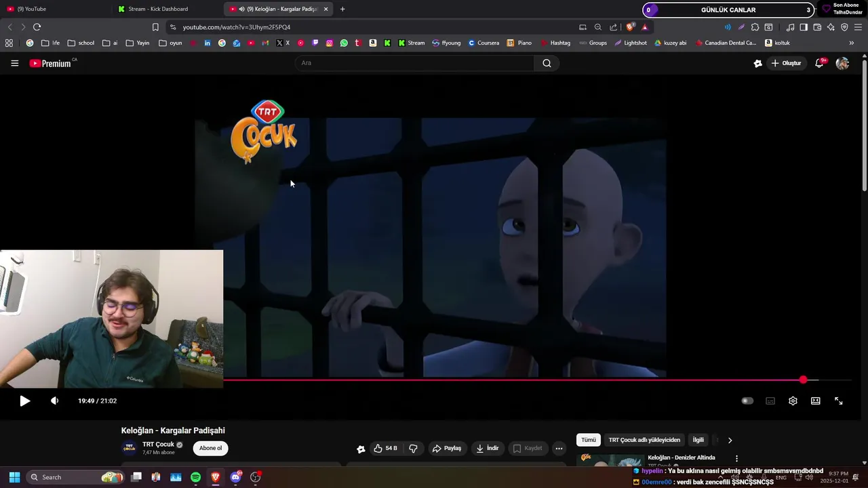Open 'Piano' bookmark
868x488 pixels.
click(519, 43)
